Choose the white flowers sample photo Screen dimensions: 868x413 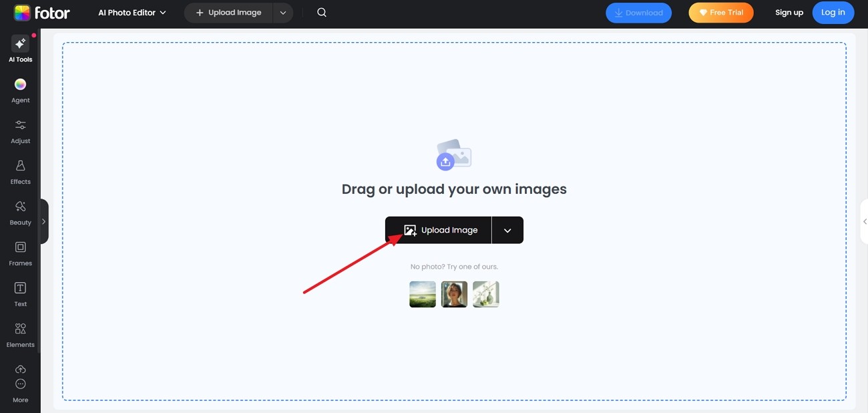tap(486, 294)
